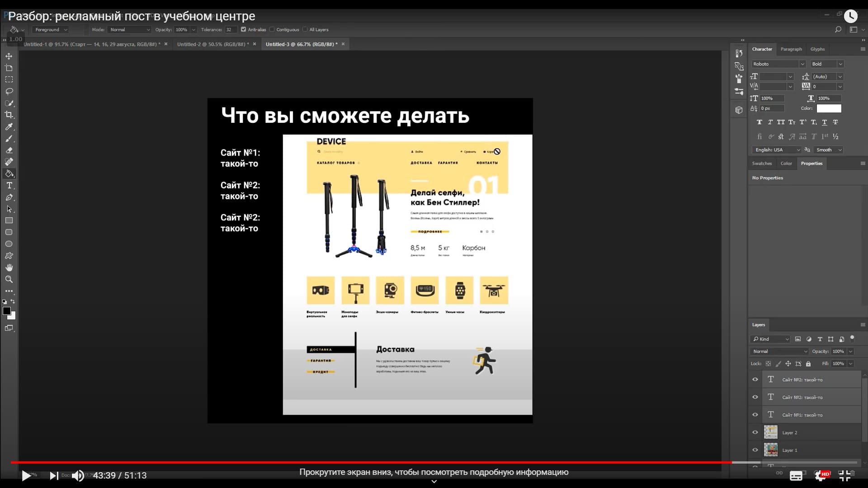Play the video
The height and width of the screenshot is (488, 868).
point(26,475)
